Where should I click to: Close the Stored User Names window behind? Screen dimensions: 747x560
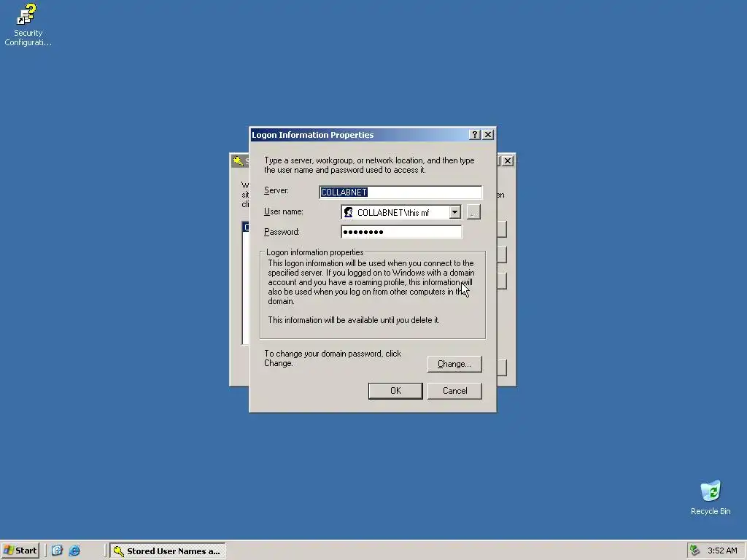click(508, 161)
